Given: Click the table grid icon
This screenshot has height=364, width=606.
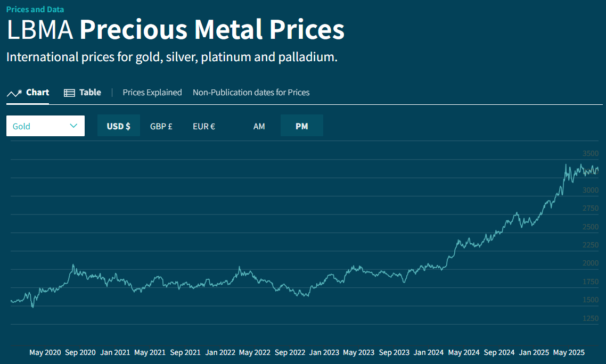Looking at the screenshot, I should pyautogui.click(x=69, y=93).
